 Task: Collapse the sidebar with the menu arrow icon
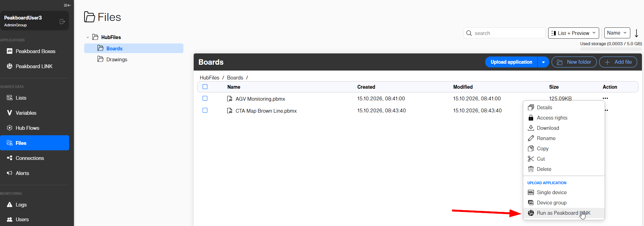click(67, 5)
